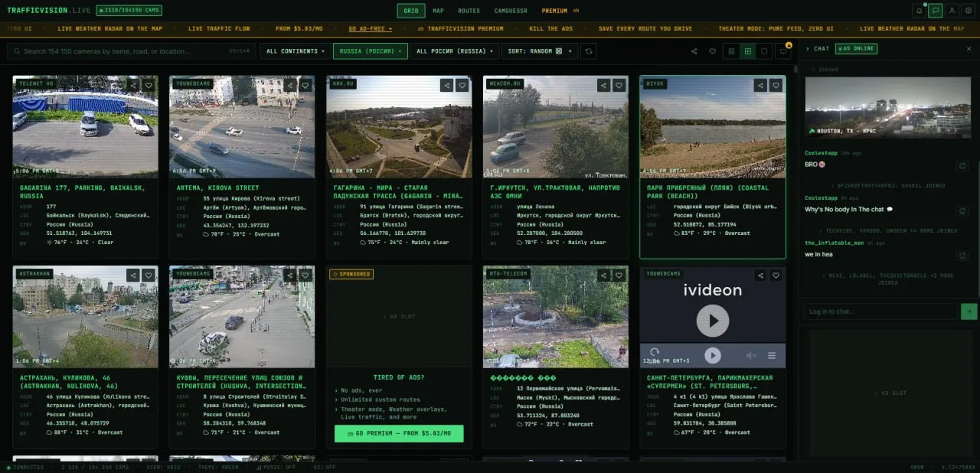Favorite the RTA-TELECOM Myski camera

619,275
